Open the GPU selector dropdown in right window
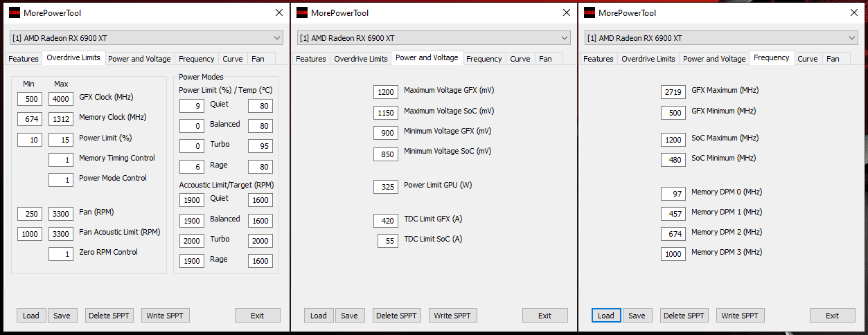 pyautogui.click(x=721, y=38)
